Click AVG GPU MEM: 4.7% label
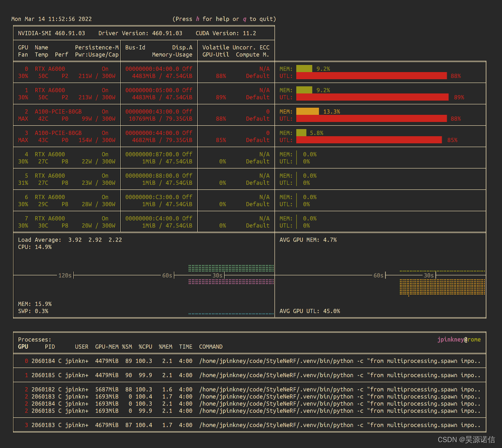 (308, 240)
